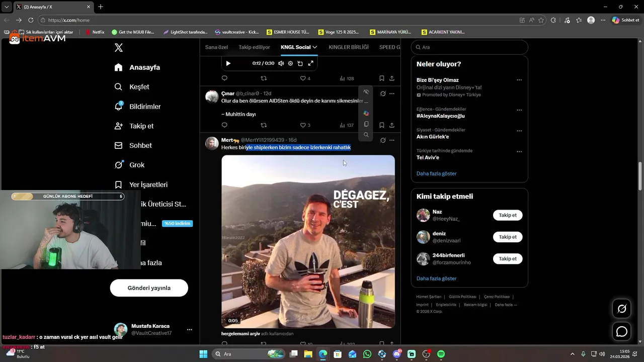
Task: Expand video to fullscreen
Action: click(310, 63)
